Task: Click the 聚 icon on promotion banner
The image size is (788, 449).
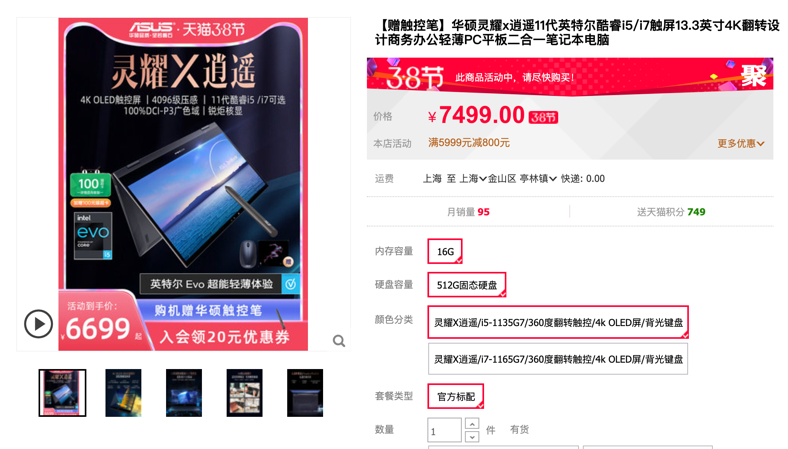Action: point(753,75)
